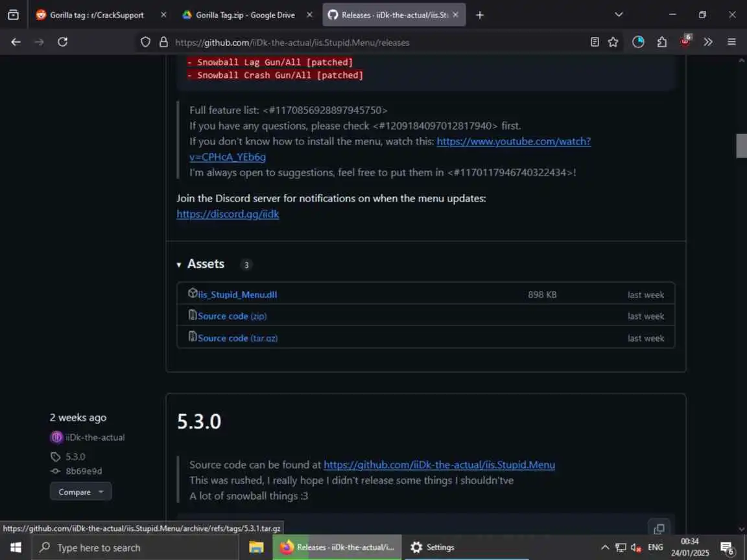
Task: Open commit 8b69e9d
Action: point(84,471)
